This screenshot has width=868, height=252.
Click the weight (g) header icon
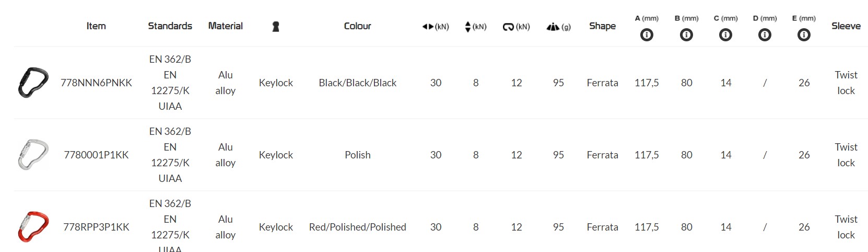point(553,27)
